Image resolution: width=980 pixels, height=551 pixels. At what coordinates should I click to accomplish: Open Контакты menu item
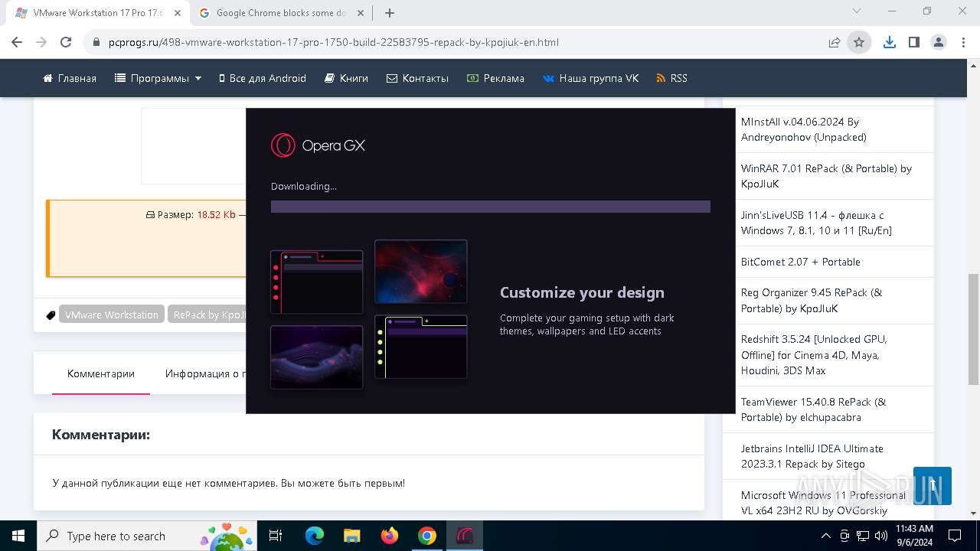click(417, 78)
